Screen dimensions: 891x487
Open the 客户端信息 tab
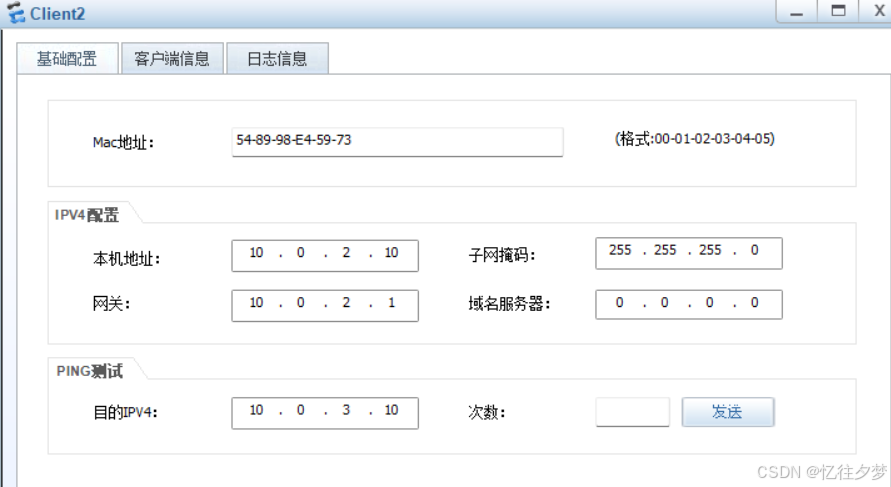172,59
